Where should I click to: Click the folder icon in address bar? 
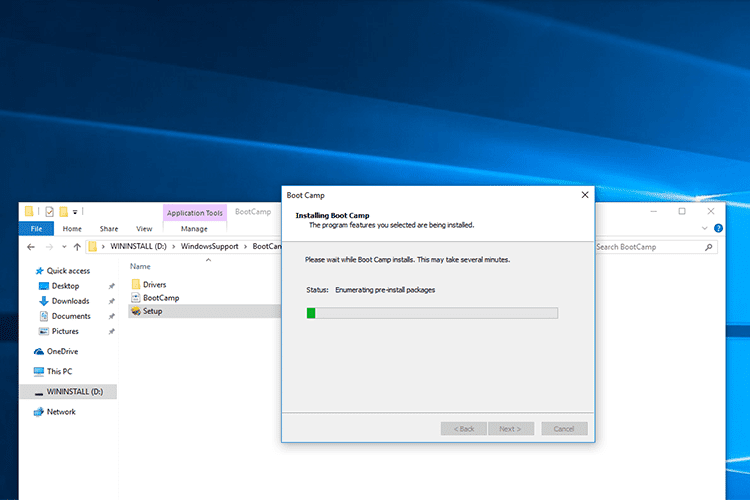[93, 246]
